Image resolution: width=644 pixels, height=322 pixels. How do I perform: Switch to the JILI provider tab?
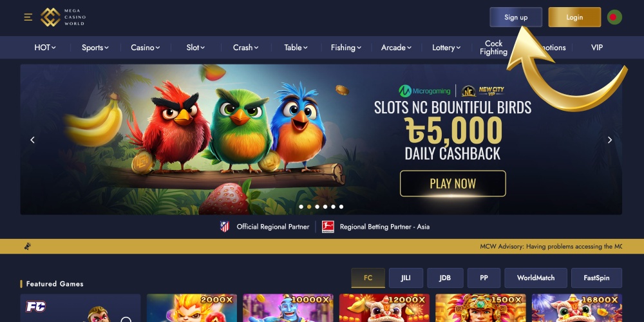tap(406, 278)
